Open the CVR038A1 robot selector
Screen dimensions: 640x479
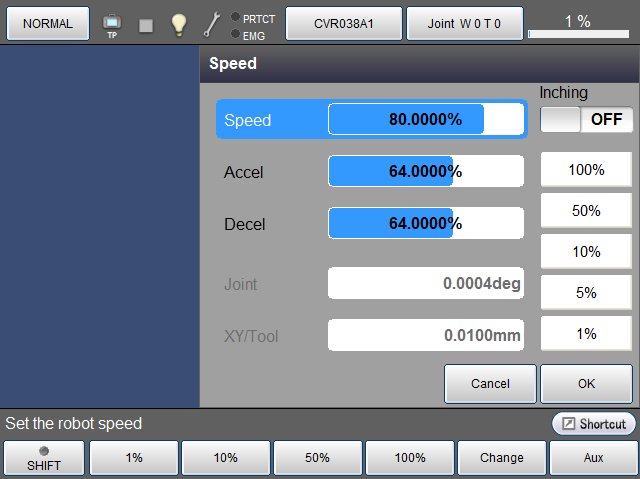344,23
